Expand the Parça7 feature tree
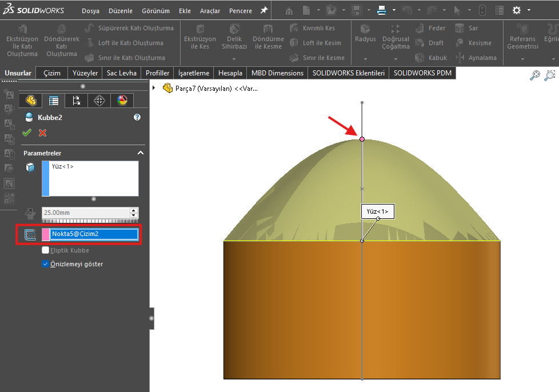The height and width of the screenshot is (392, 559). coord(154,89)
